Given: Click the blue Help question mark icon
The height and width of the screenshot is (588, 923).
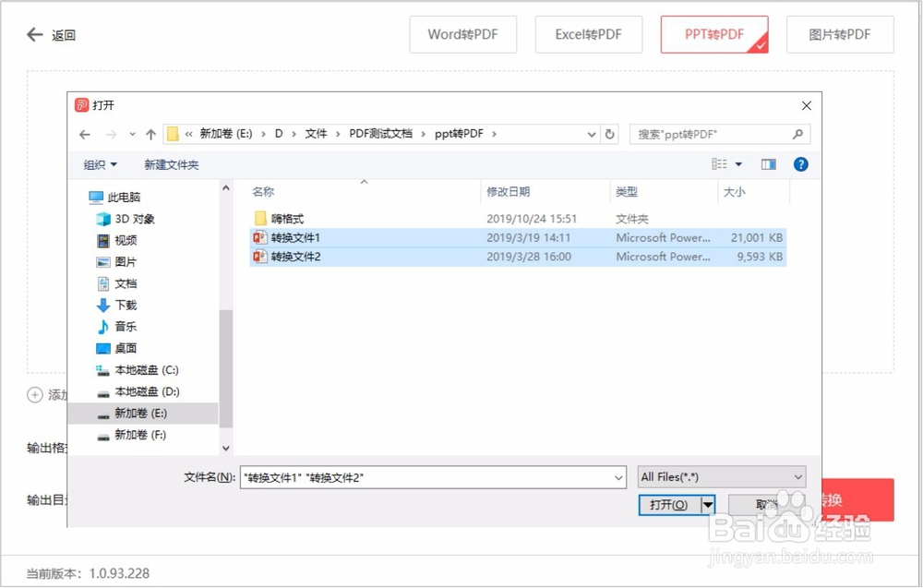Looking at the screenshot, I should coord(800,163).
